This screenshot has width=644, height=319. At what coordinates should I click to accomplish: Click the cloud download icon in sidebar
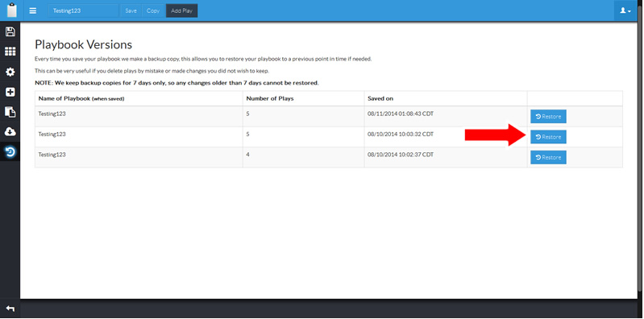click(10, 132)
